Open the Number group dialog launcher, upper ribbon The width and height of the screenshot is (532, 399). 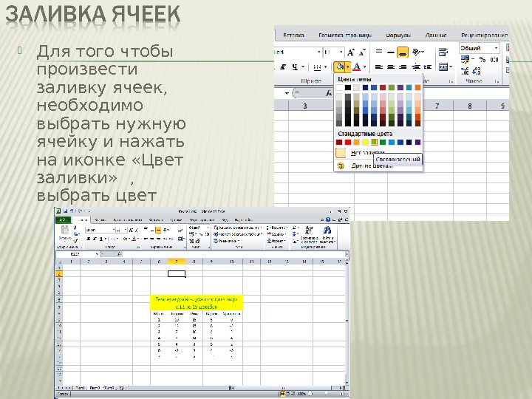pos(496,81)
